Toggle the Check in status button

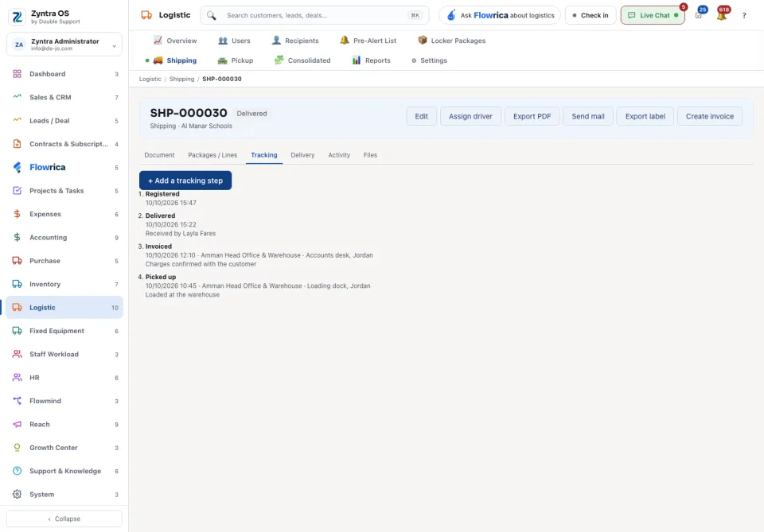point(590,16)
